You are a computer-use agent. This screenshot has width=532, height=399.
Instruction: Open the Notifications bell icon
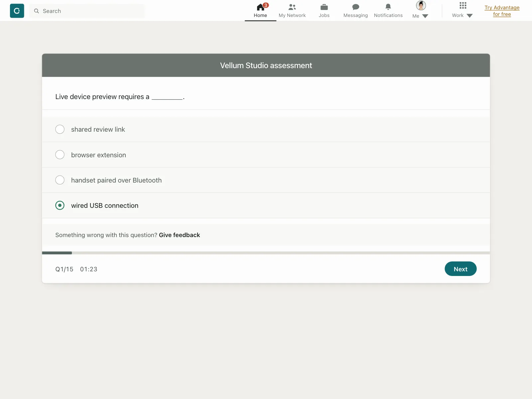click(388, 7)
